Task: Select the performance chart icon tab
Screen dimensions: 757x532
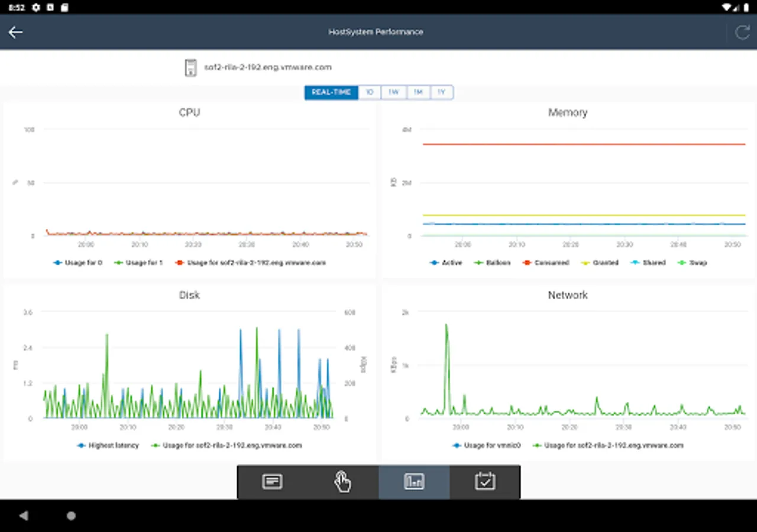Action: click(x=414, y=482)
